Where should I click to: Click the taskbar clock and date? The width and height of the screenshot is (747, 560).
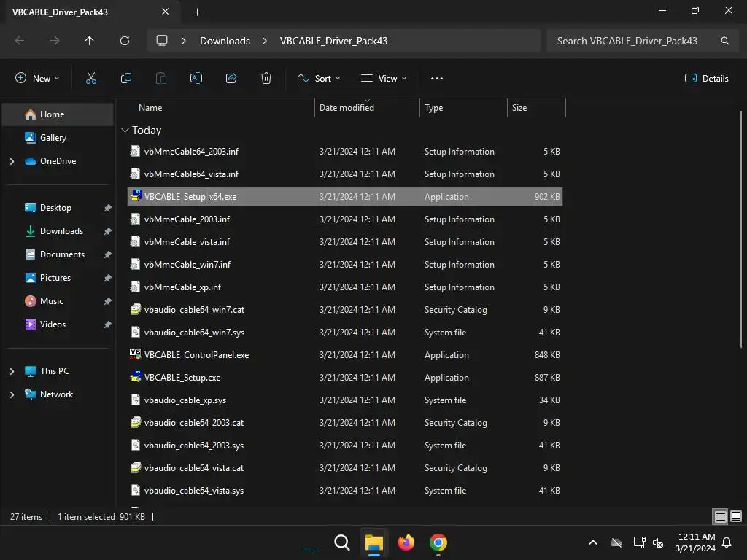695,542
